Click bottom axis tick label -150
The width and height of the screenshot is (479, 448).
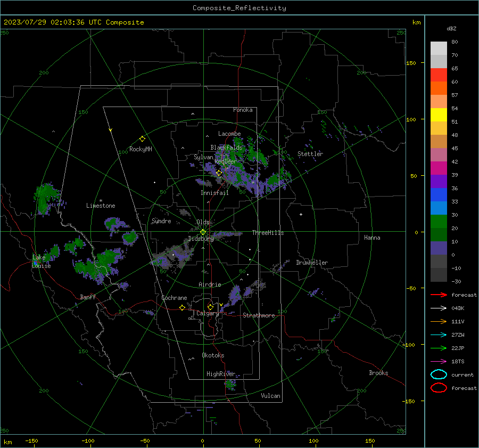[32, 441]
